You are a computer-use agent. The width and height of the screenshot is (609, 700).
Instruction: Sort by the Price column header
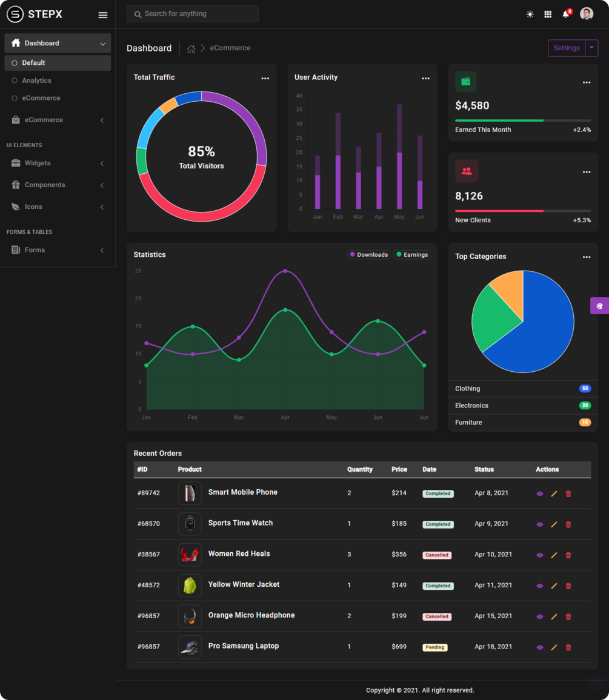pos(399,469)
